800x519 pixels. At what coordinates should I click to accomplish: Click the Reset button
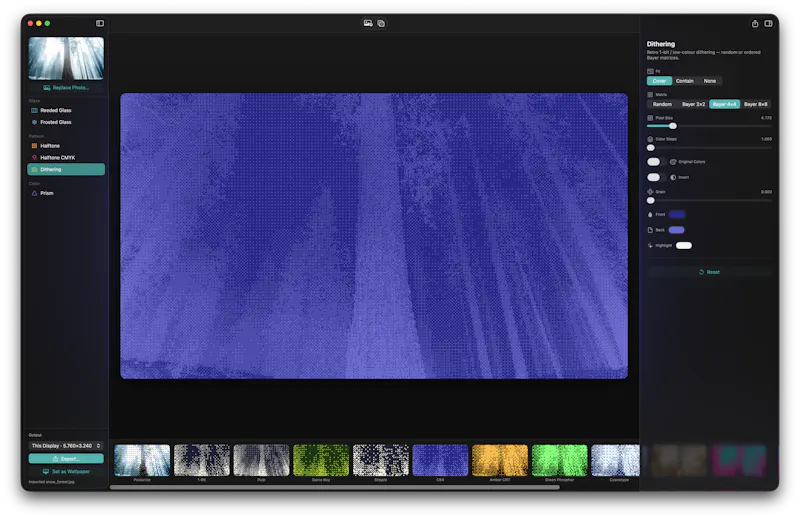click(x=709, y=272)
